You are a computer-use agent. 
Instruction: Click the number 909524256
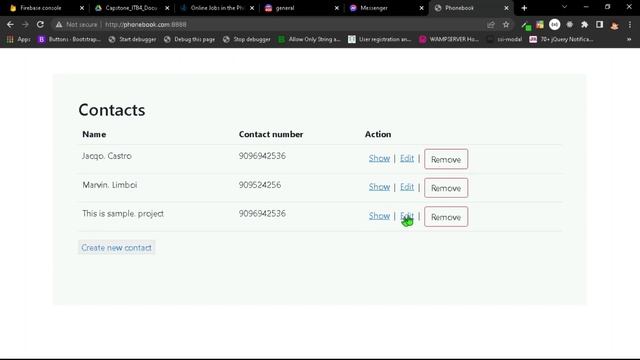260,185
